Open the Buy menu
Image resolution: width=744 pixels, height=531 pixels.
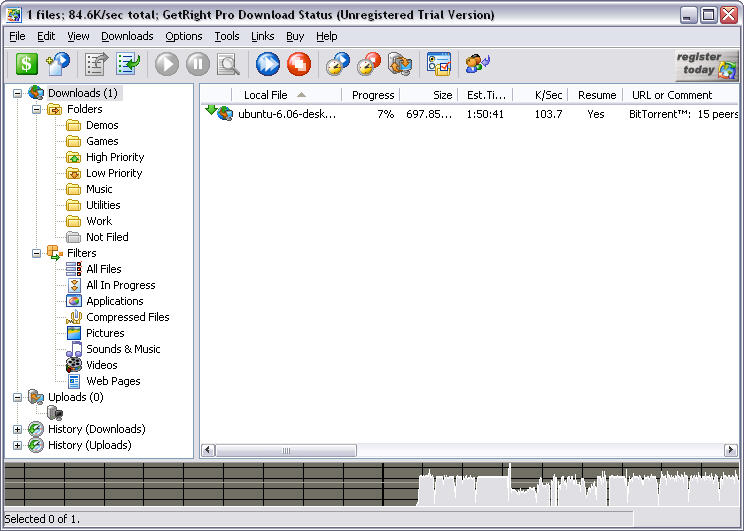[295, 36]
